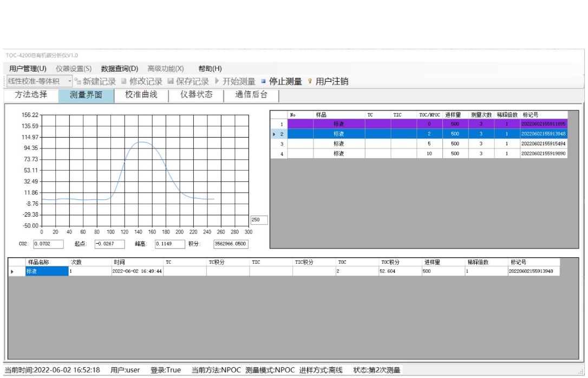The width and height of the screenshot is (588, 378).
Task: Open the 仪器设置(S) menu
Action: [x=74, y=69]
